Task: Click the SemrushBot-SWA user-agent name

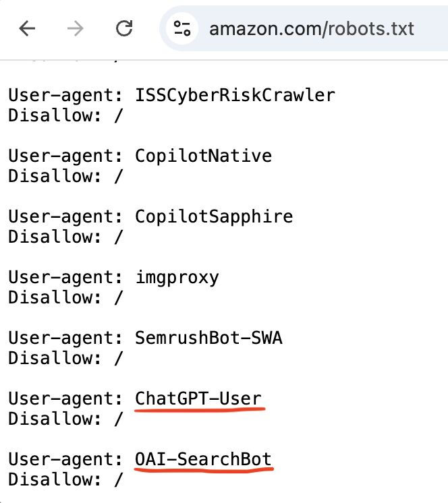Action: coord(208,338)
